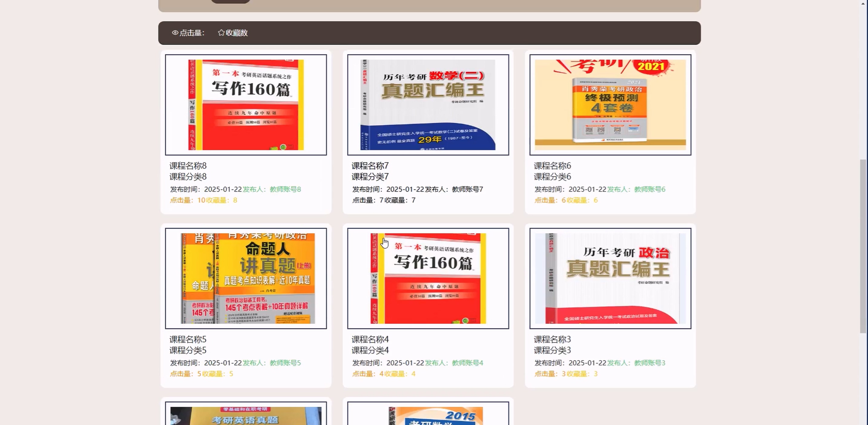Open 肖秀荣终极预测4套卷 cover image
Viewport: 868px width, 425px height.
pos(610,105)
